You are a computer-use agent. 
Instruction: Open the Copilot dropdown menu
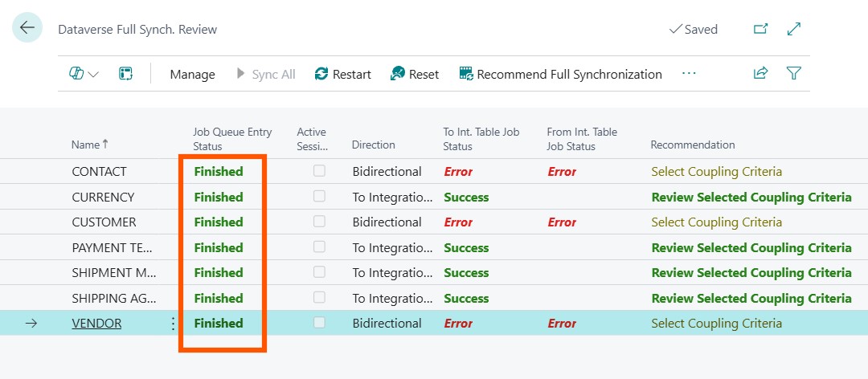tap(84, 74)
